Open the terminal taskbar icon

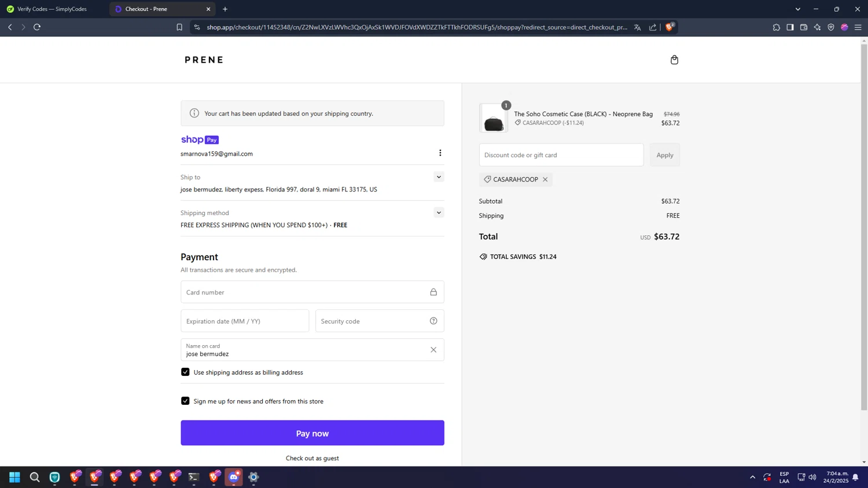pos(194,477)
